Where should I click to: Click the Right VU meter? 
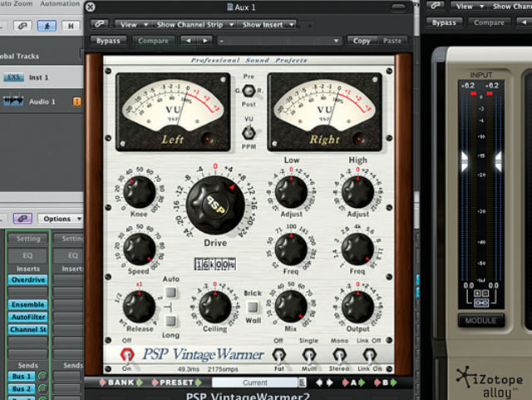pyautogui.click(x=325, y=112)
